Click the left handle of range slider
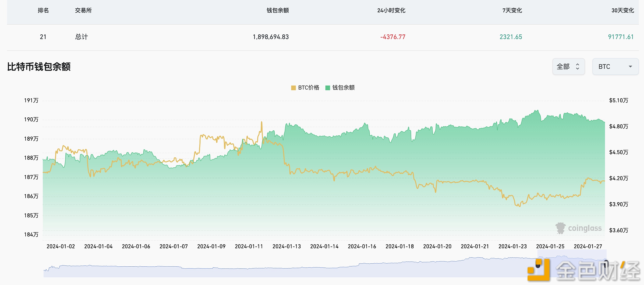This screenshot has width=644, height=285. (x=538, y=264)
